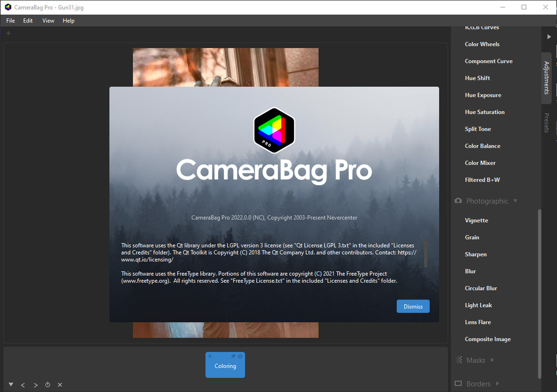Click the R,G,B Curves adjustment

click(482, 27)
